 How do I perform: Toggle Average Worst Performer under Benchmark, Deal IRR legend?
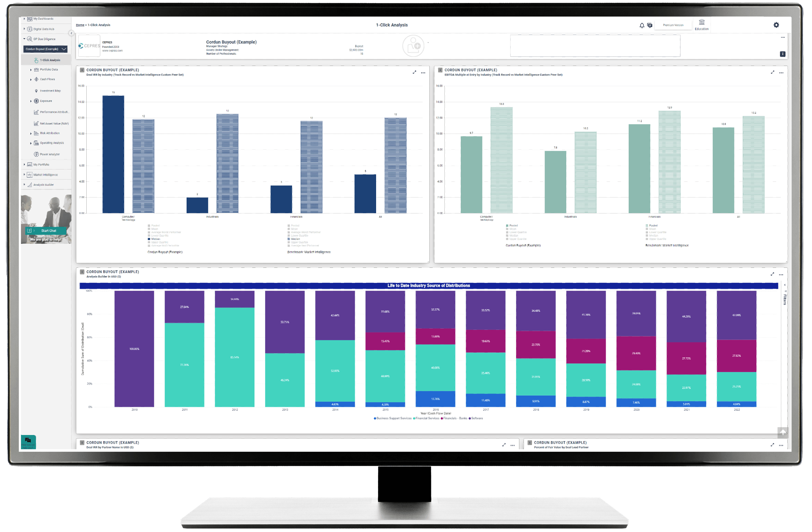point(304,233)
